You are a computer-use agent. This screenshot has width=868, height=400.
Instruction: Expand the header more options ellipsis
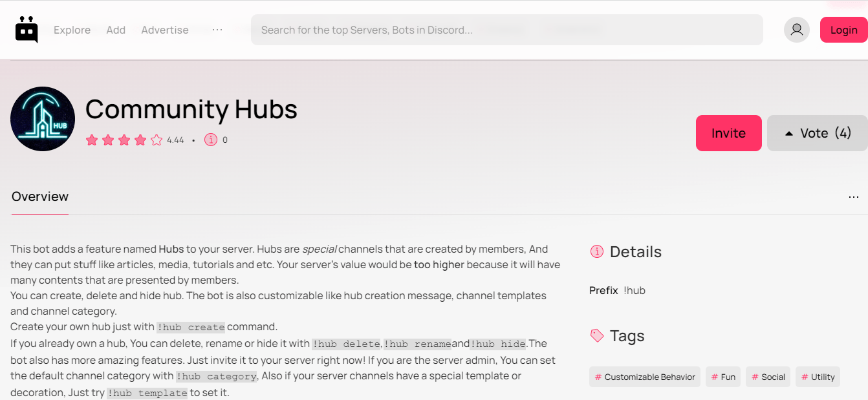[217, 30]
